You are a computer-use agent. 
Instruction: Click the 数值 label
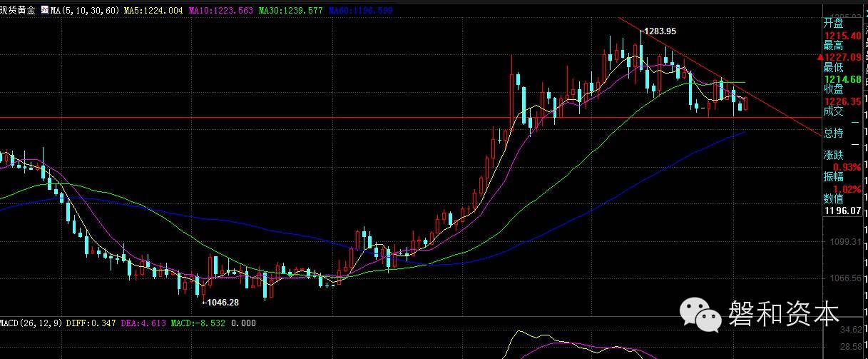tap(833, 198)
